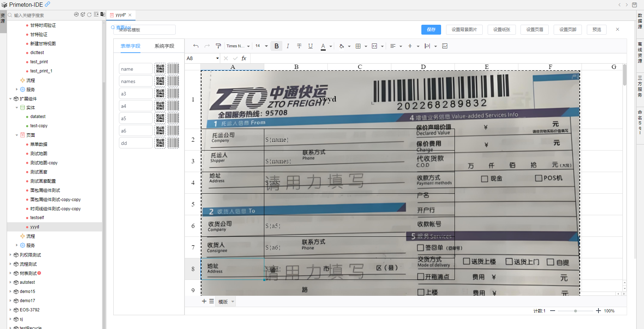Image resolution: width=644 pixels, height=329 pixels.
Task: Click the merge cells icon
Action: 374,46
